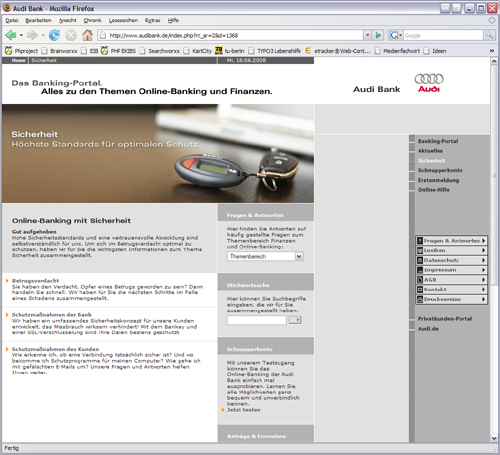
Task: Click the Kontakt sidebar button
Action: point(452,289)
